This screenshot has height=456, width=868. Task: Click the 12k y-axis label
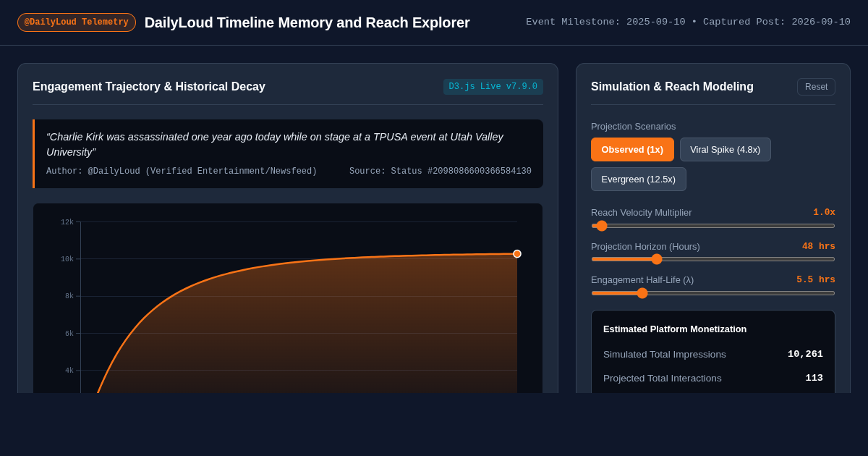(67, 222)
